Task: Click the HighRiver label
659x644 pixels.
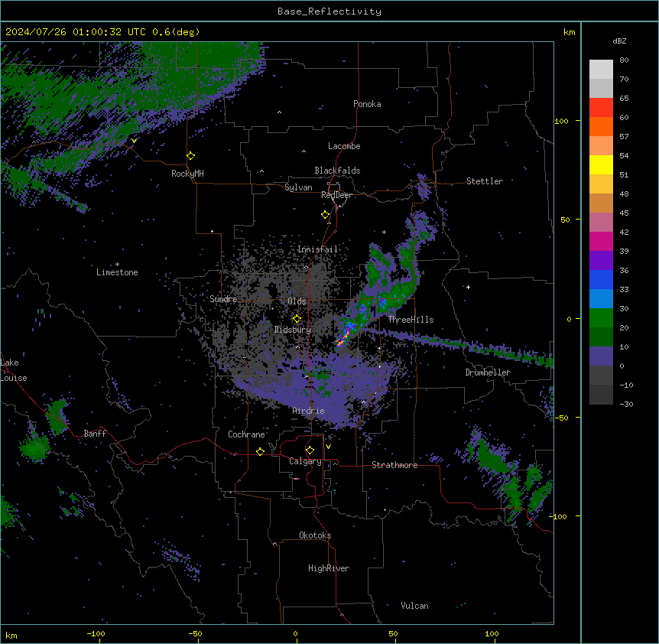Action: 329,568
